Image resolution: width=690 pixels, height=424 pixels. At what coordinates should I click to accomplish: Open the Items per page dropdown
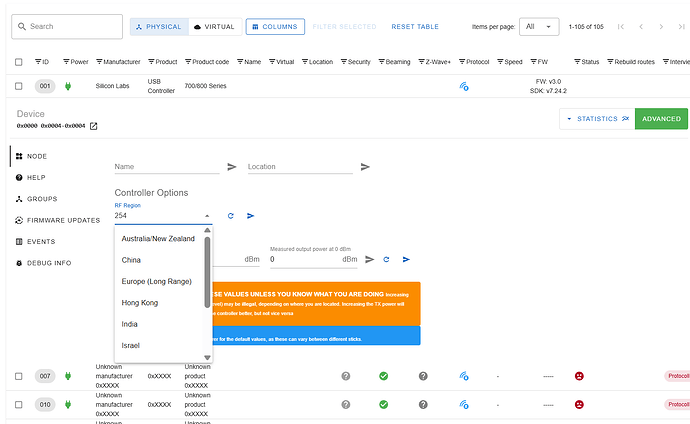click(x=539, y=27)
